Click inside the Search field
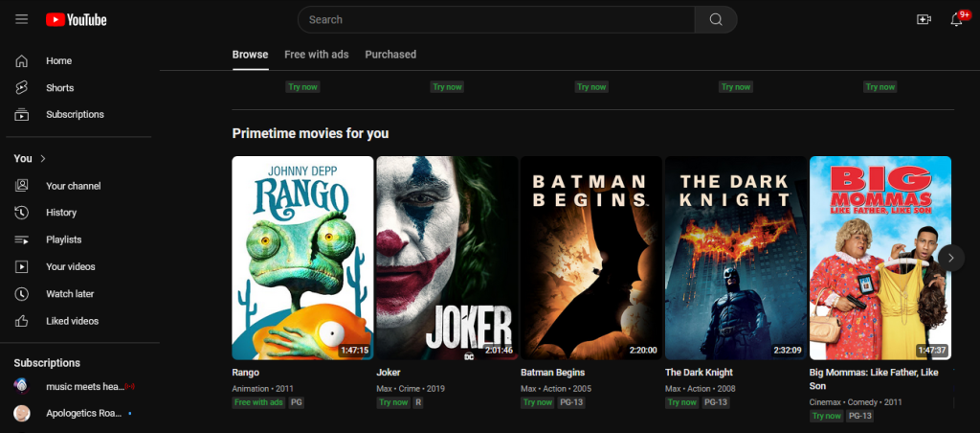The height and width of the screenshot is (433, 980). coord(497,19)
